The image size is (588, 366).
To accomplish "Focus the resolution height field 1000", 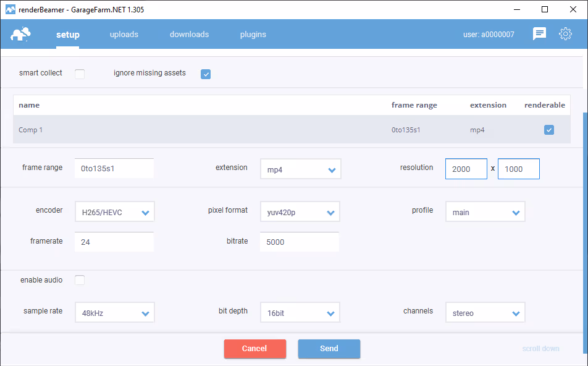I will coord(519,169).
